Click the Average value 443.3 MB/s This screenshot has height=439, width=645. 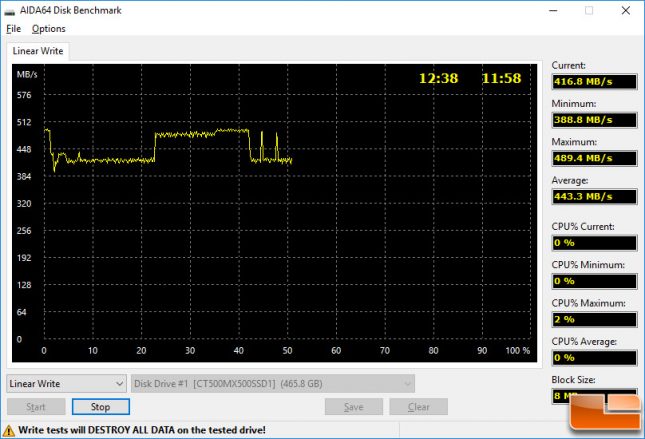[594, 196]
